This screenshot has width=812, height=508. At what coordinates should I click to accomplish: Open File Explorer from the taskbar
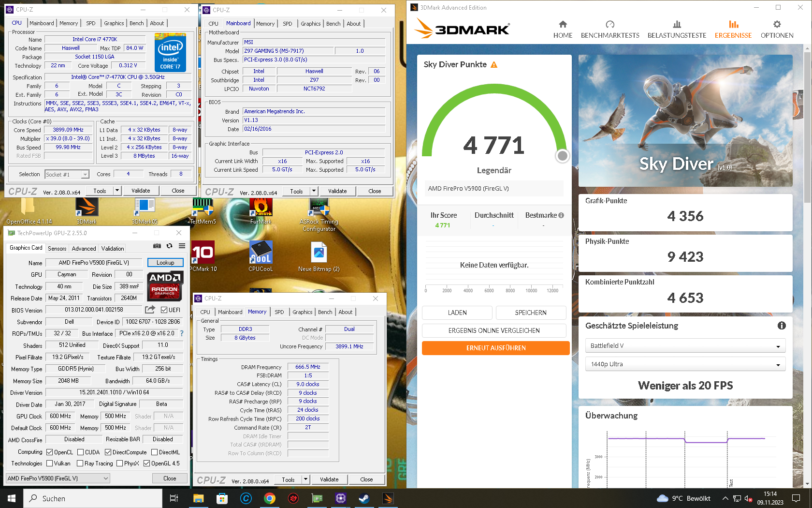[x=198, y=498]
